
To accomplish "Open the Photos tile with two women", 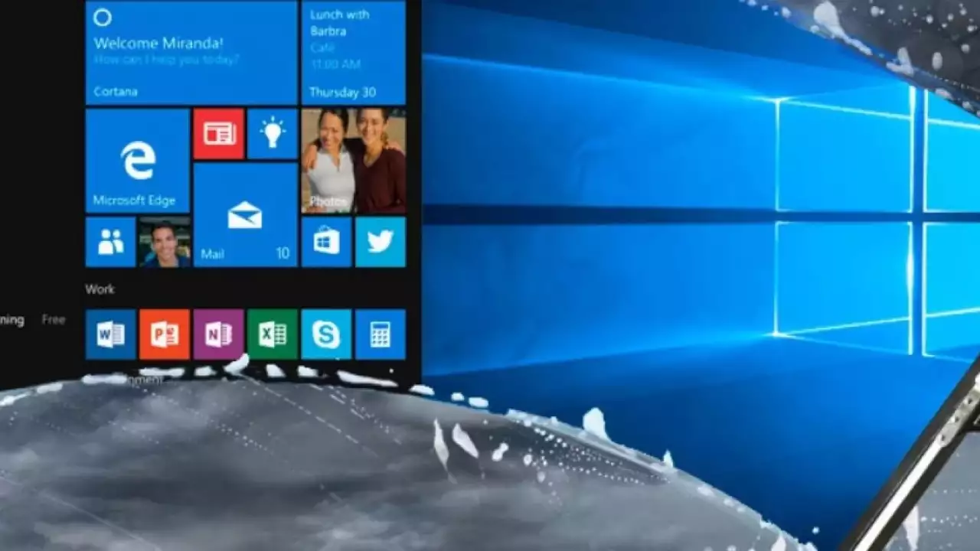I will pos(354,161).
